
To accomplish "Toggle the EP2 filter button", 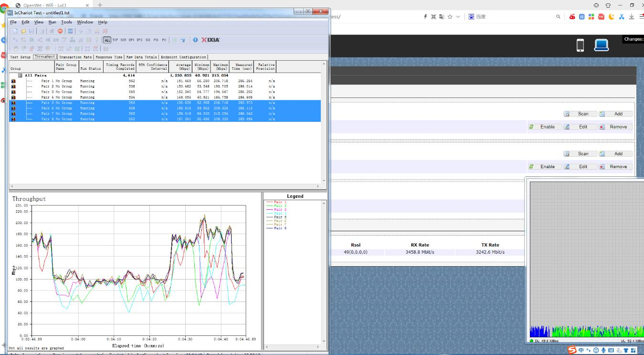I will click(x=139, y=40).
